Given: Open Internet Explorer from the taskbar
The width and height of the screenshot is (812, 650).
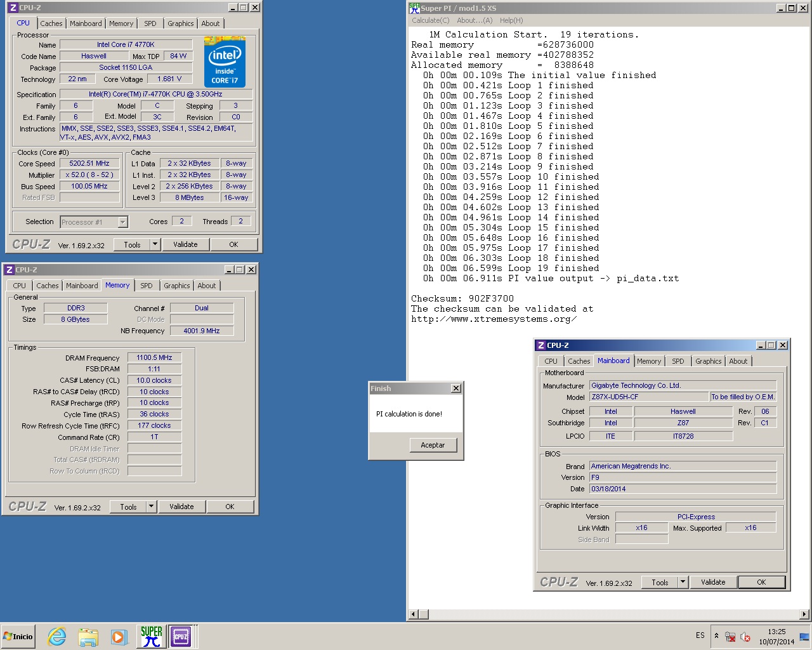Looking at the screenshot, I should (x=57, y=637).
